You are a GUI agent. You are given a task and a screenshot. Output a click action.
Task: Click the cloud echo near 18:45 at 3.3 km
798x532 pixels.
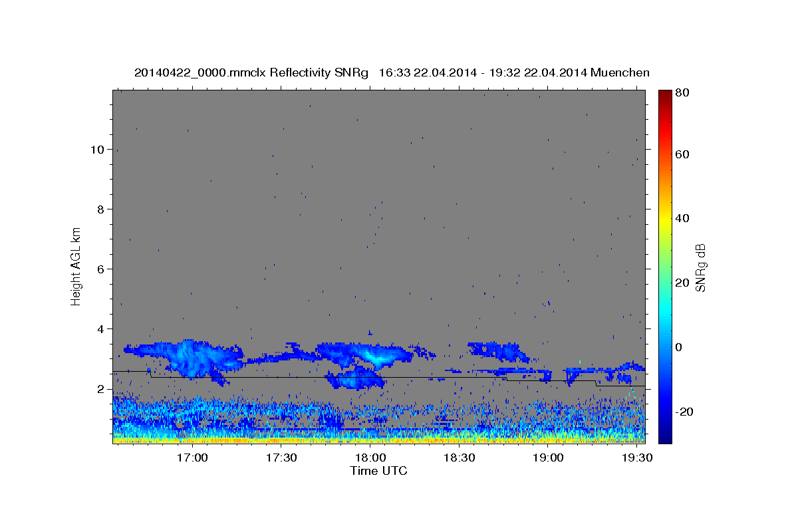tap(497, 352)
